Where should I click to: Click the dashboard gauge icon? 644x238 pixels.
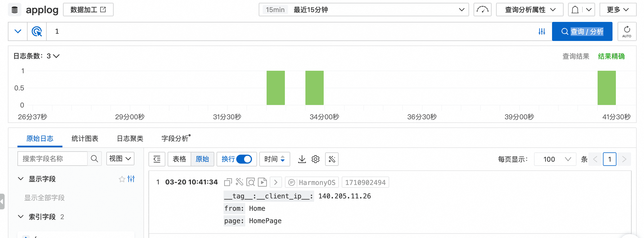(482, 10)
